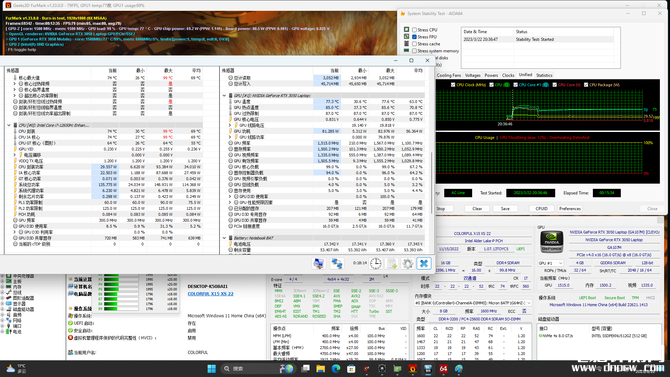Open Microsoft Edge from the taskbar
670x377 pixels.
pos(336,368)
